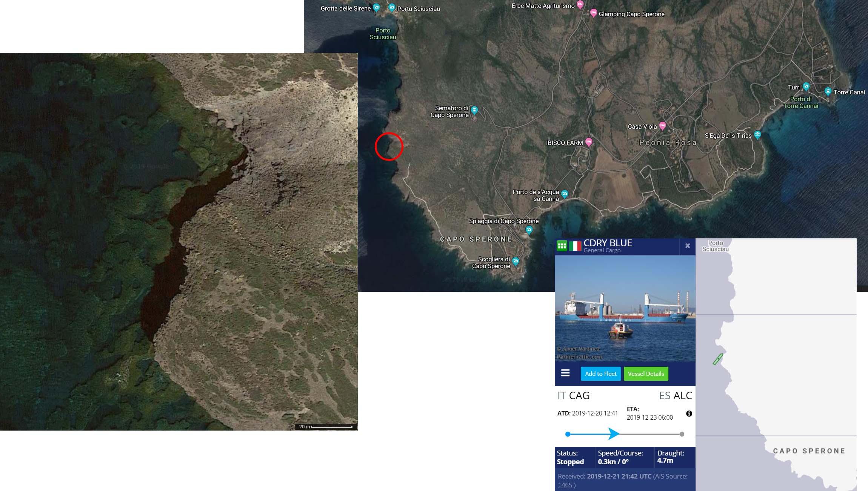Viewport: 868px width, 491px height.
Task: Click the blue voyage progress arrow
Action: tap(613, 434)
